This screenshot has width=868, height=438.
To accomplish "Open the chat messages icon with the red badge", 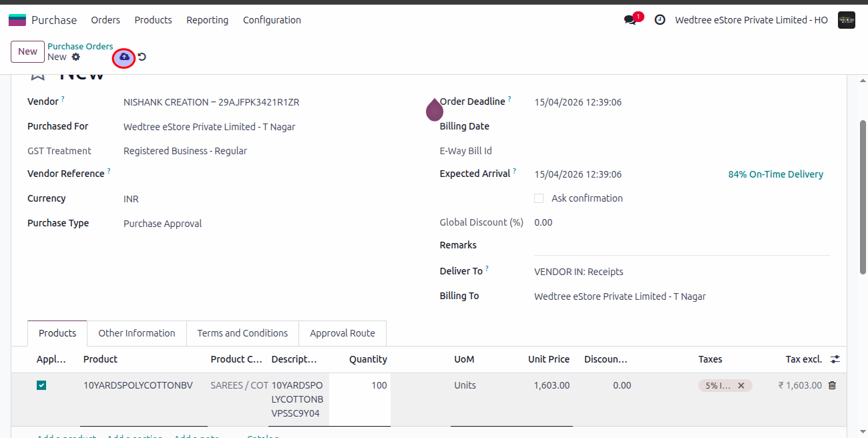I will coord(630,20).
